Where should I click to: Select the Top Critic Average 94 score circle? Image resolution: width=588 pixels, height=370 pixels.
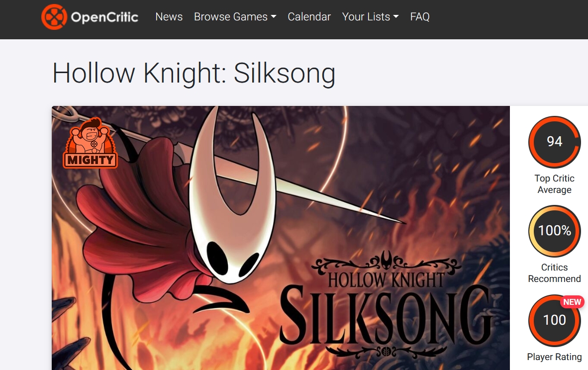click(x=554, y=142)
